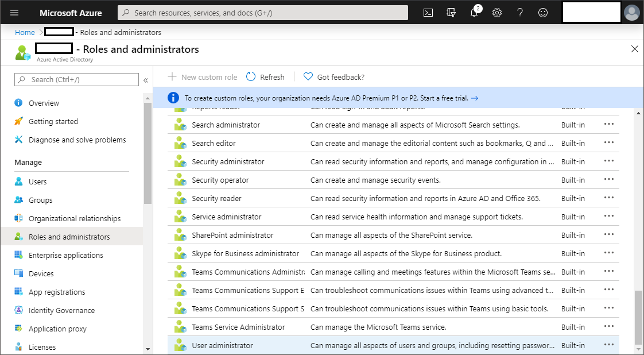Close the Roles and administrators blade
The height and width of the screenshot is (355, 644).
634,49
